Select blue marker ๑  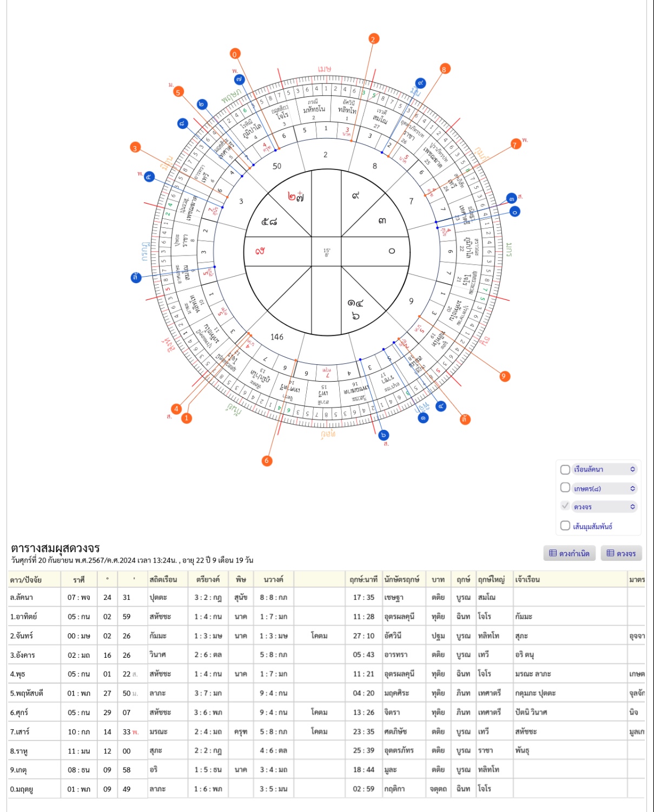coord(423,417)
